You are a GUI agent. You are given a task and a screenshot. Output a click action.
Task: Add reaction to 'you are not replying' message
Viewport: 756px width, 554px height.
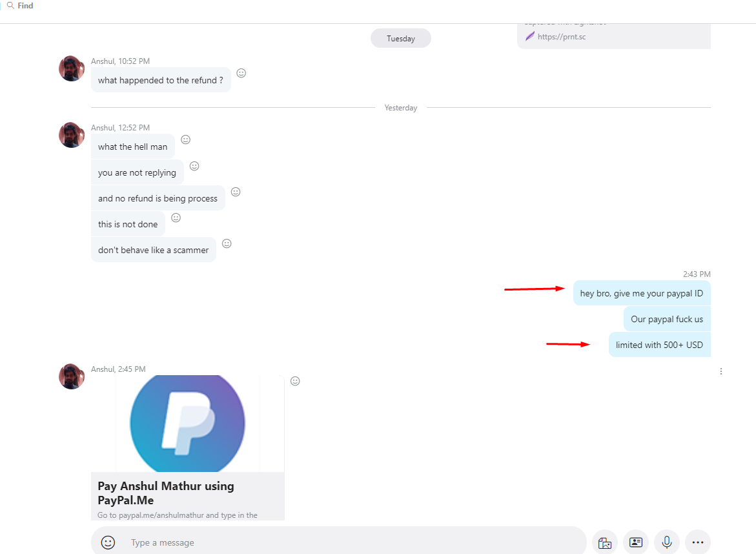coord(194,166)
